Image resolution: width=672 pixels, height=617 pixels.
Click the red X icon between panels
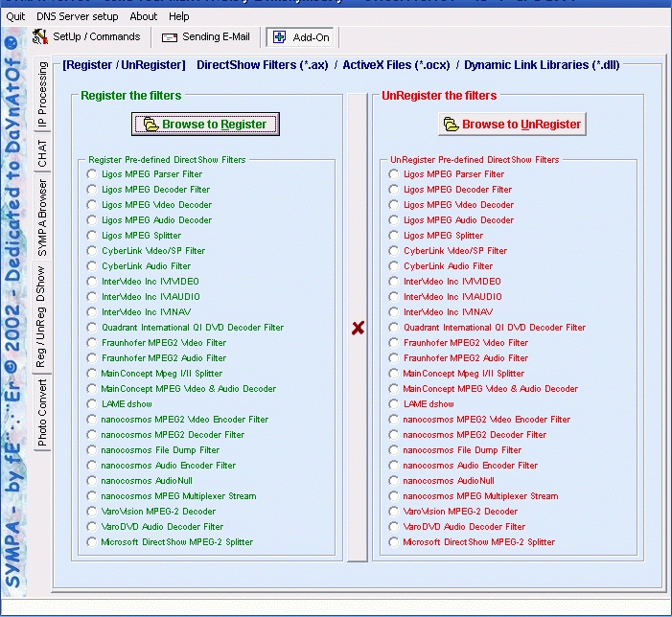tap(358, 328)
